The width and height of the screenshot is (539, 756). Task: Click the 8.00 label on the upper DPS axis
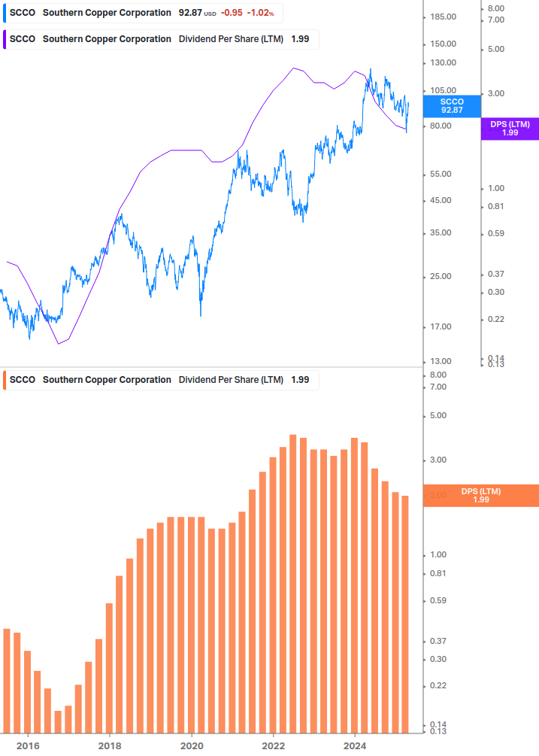(496, 9)
